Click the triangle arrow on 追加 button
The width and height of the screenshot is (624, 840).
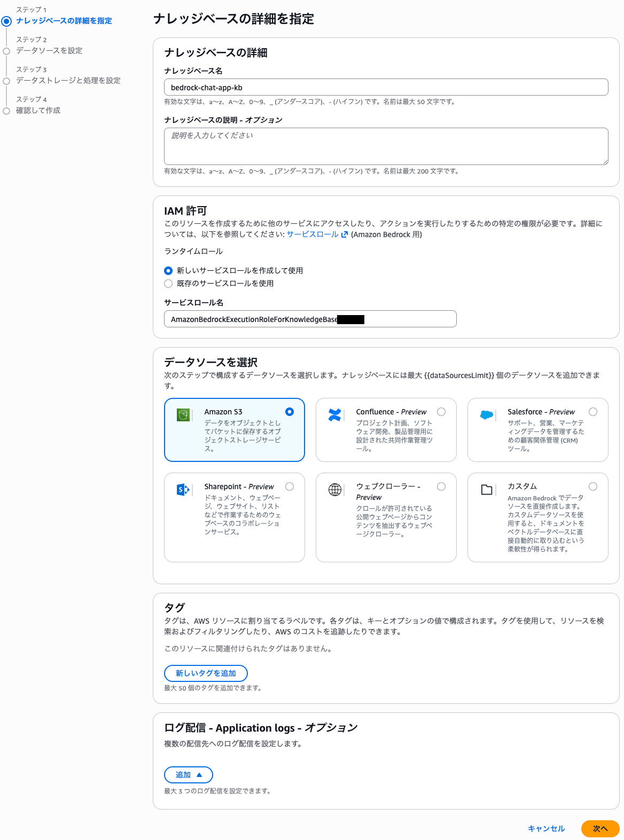tap(199, 775)
